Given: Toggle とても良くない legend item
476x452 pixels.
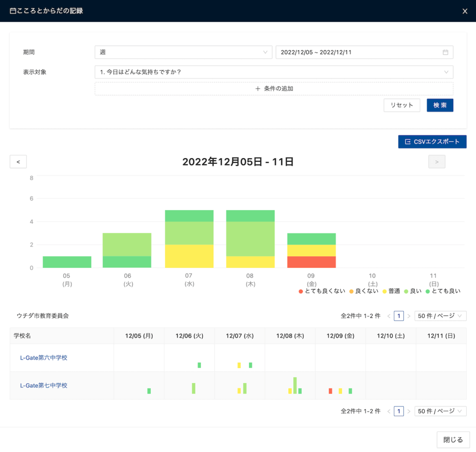Looking at the screenshot, I should (x=322, y=291).
